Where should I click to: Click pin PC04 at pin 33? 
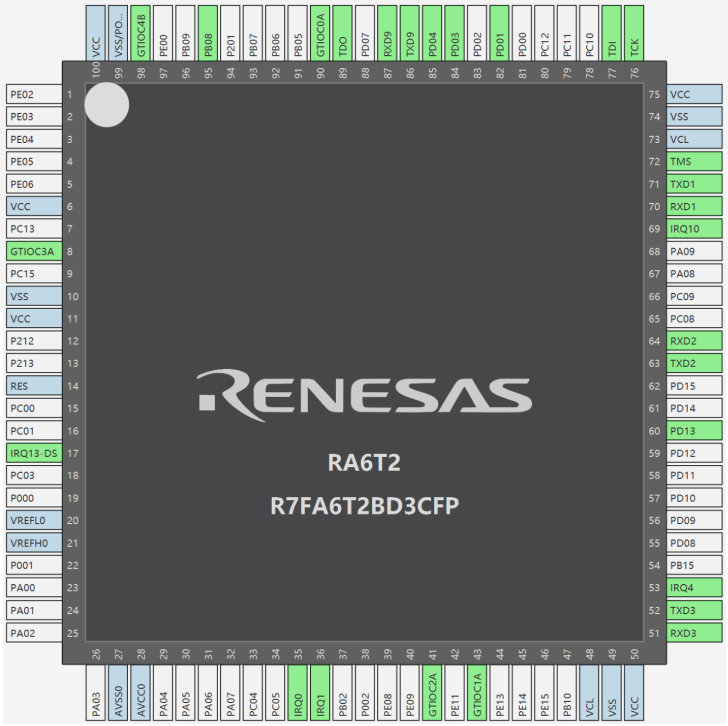(x=253, y=692)
